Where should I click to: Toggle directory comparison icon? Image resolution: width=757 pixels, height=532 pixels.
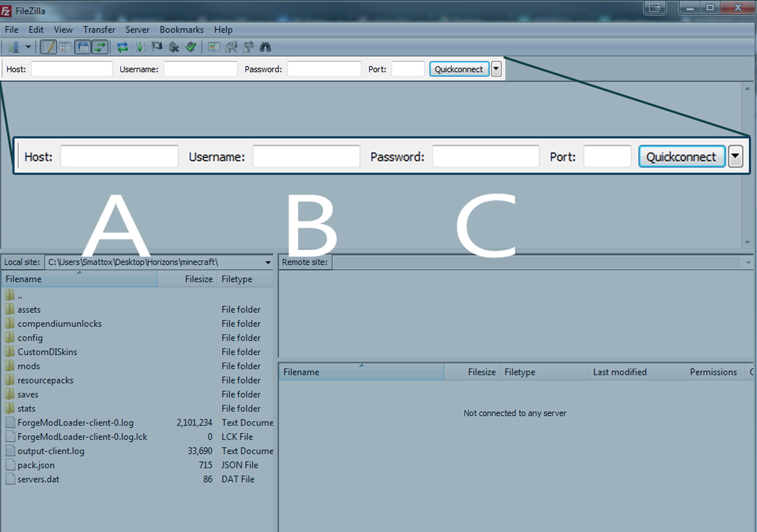231,48
